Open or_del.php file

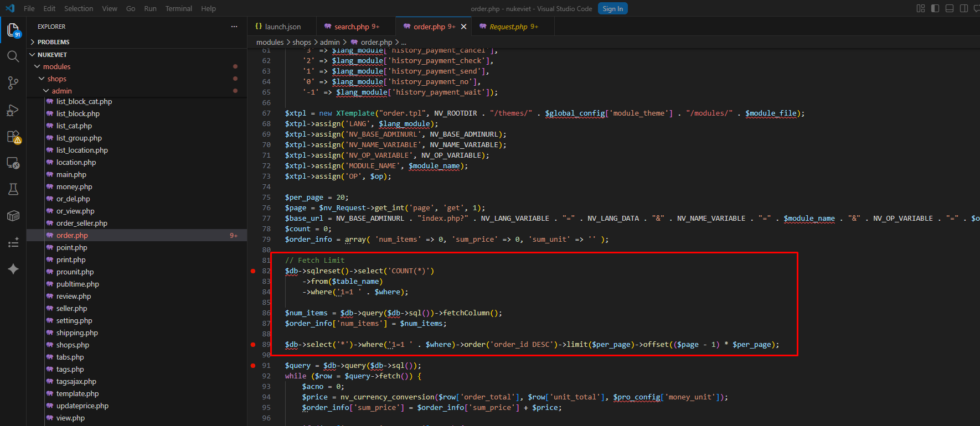[x=137, y=199]
